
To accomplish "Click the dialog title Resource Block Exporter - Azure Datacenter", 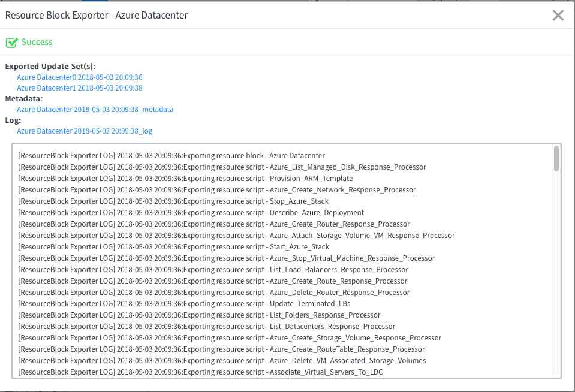I will pyautogui.click(x=97, y=16).
